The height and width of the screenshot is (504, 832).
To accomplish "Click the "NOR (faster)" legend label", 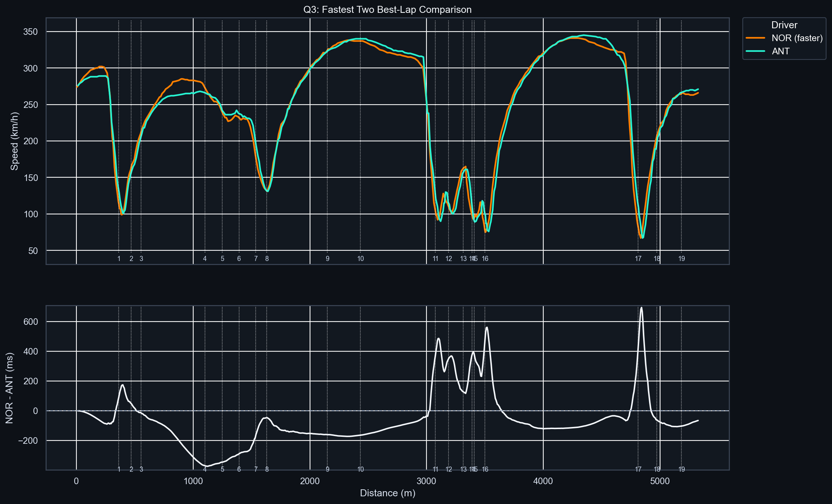I will tap(797, 38).
